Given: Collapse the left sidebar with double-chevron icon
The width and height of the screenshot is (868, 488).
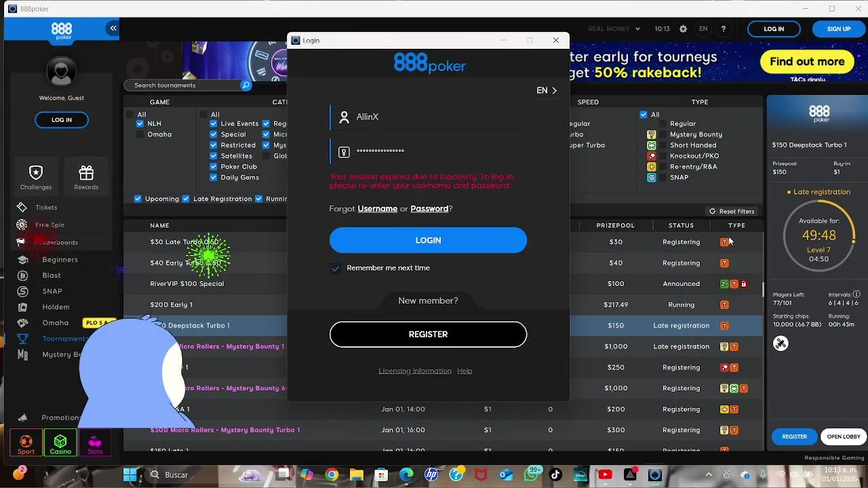Looking at the screenshot, I should [x=113, y=28].
